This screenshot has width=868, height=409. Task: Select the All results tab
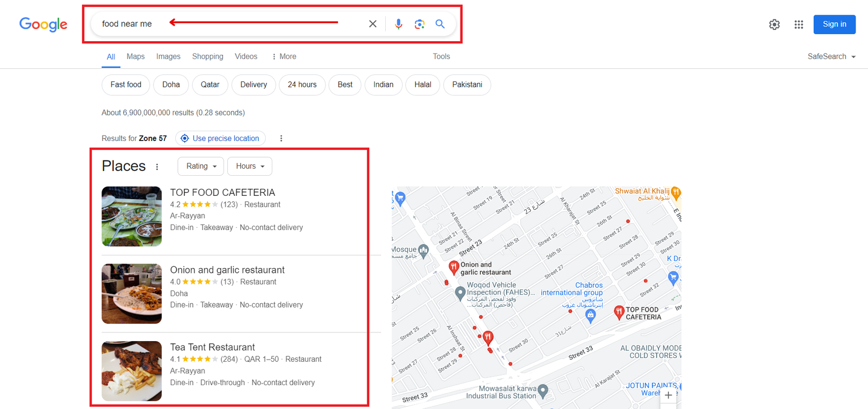[x=111, y=56]
